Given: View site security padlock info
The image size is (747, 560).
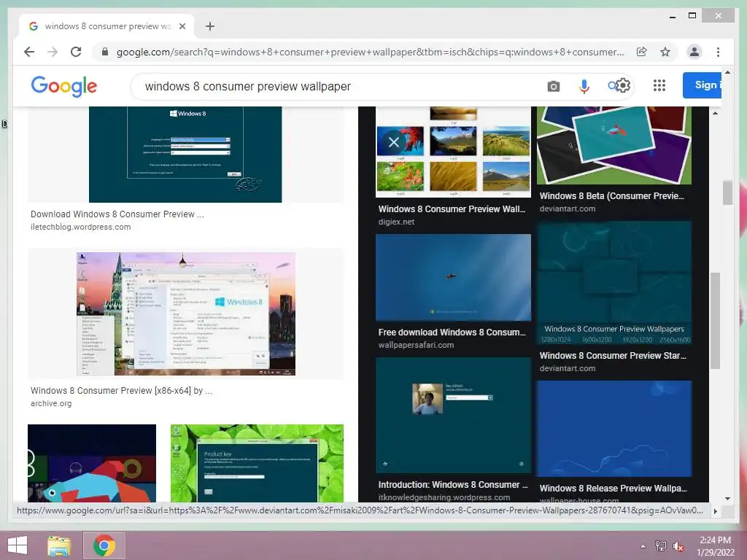Looking at the screenshot, I should [x=105, y=52].
